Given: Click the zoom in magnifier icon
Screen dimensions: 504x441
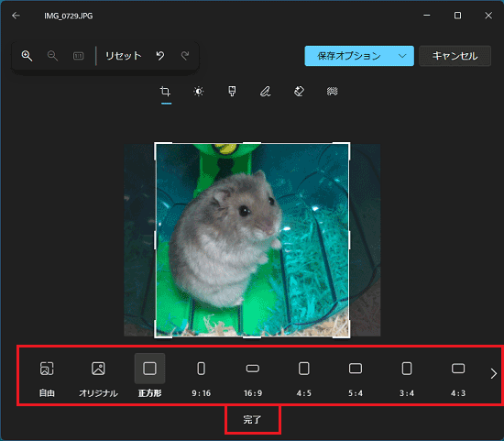Looking at the screenshot, I should pos(27,56).
